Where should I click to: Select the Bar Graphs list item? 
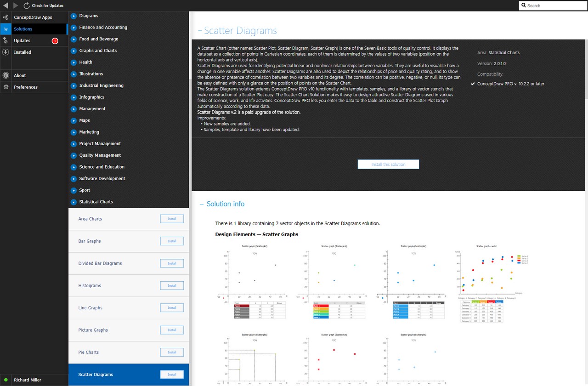pos(129,241)
